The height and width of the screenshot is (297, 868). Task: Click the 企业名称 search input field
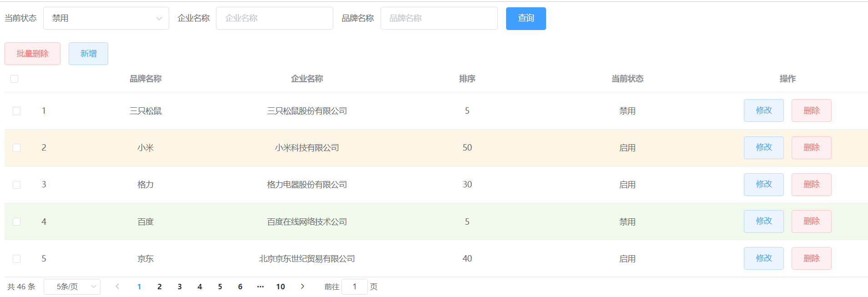tap(275, 18)
